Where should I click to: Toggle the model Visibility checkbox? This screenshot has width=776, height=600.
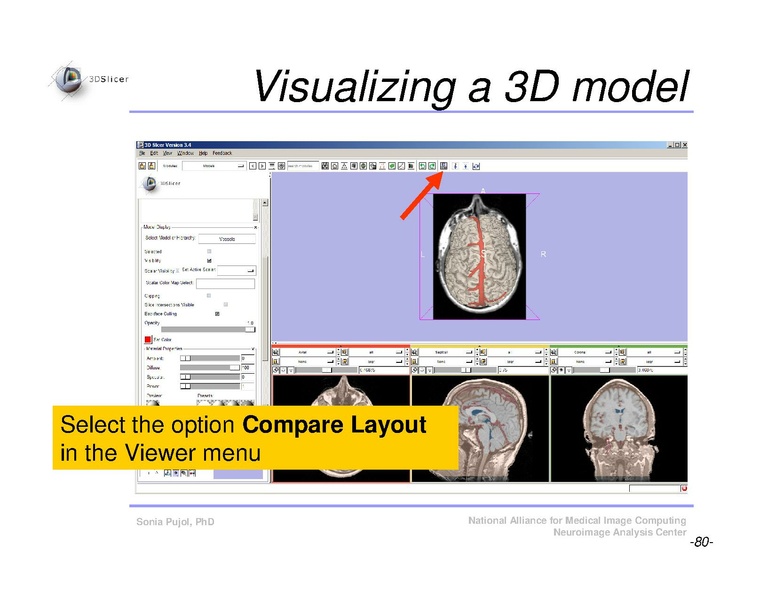(209, 260)
